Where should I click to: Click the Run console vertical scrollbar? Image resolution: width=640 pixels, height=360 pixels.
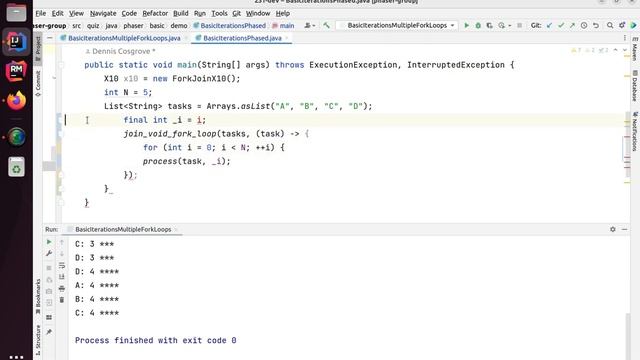(x=628, y=336)
